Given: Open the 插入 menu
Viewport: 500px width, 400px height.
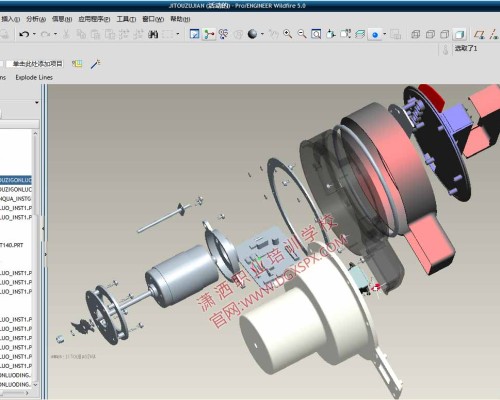Looking at the screenshot, I should 10,19.
